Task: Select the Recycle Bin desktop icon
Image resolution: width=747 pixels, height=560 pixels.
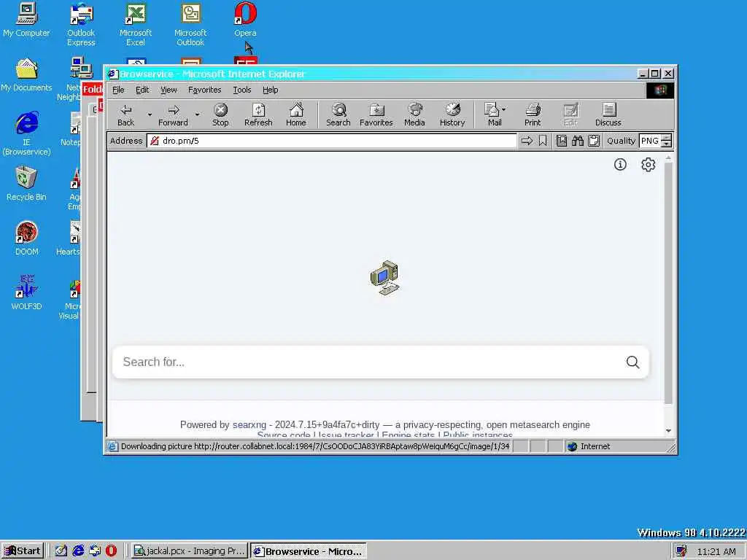Action: coord(26,184)
